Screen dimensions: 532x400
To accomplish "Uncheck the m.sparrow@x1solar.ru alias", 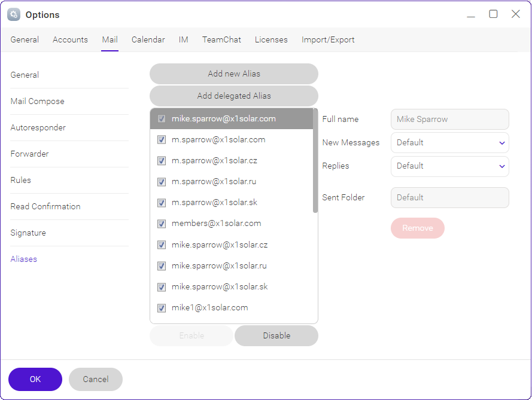I will click(x=162, y=182).
